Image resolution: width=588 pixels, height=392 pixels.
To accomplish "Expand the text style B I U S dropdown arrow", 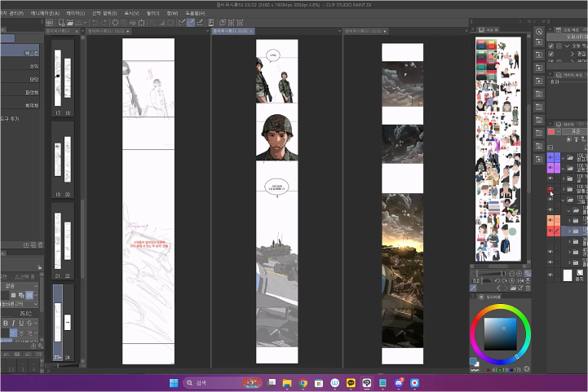I will 36,323.
